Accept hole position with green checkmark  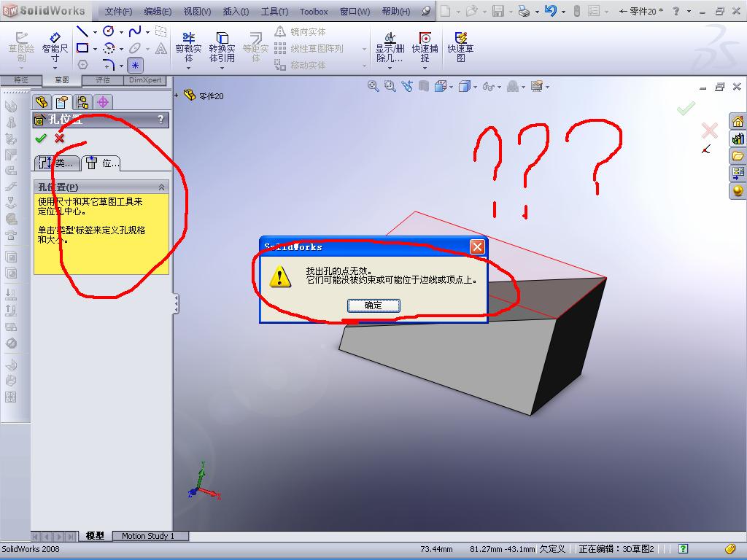coord(41,138)
